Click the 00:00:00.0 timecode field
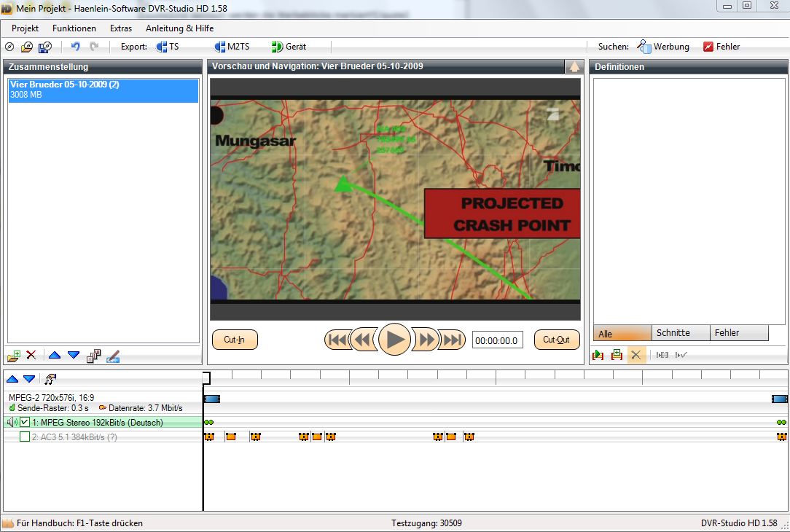Image resolution: width=790 pixels, height=532 pixels. (497, 340)
